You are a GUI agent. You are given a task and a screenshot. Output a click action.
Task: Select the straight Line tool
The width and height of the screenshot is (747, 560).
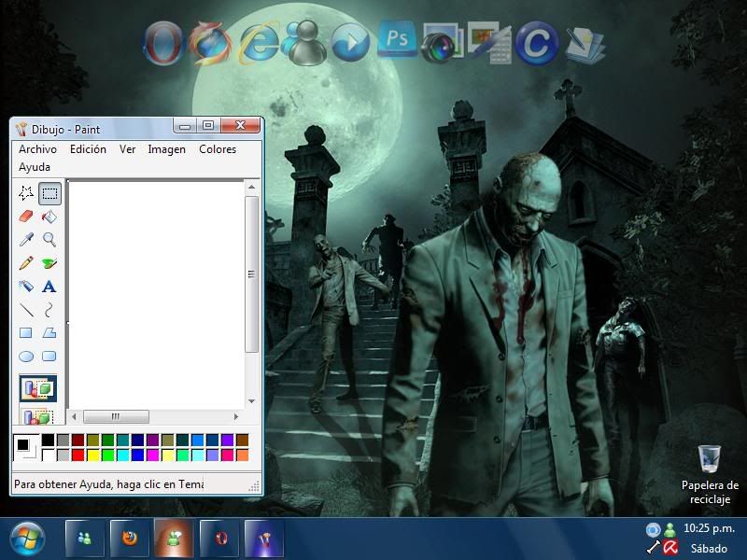click(26, 310)
